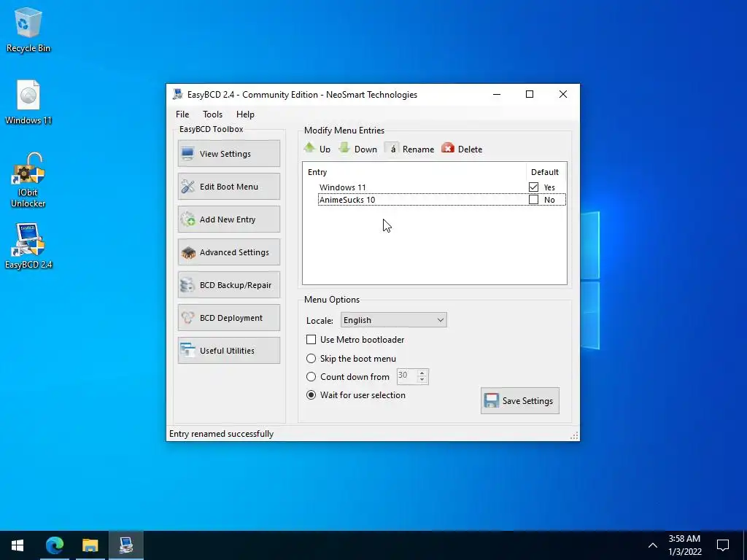Launch Microsoft Edge from the taskbar
Viewport: 747px width, 560px height.
click(54, 545)
